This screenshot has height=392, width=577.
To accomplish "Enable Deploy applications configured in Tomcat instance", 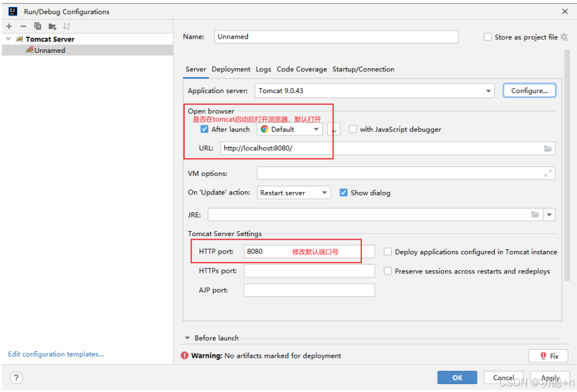I will point(387,252).
